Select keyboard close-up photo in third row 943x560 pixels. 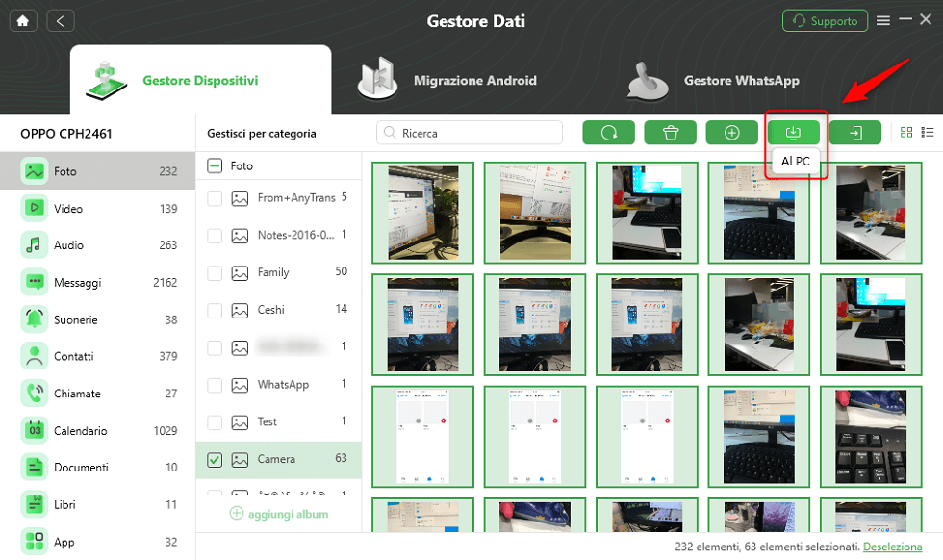pos(871,437)
